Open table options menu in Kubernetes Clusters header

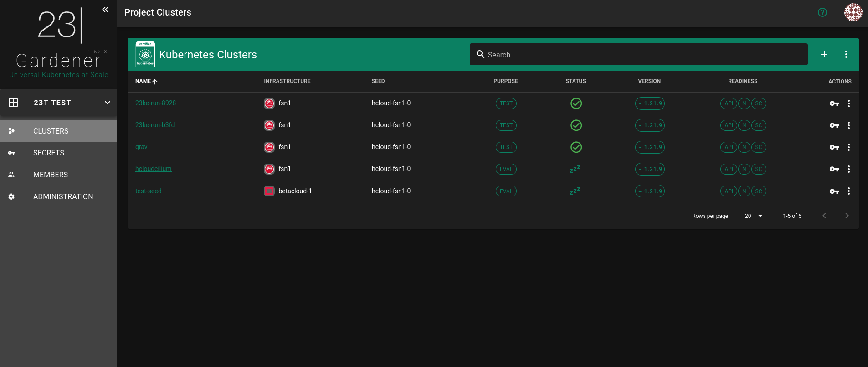click(846, 54)
